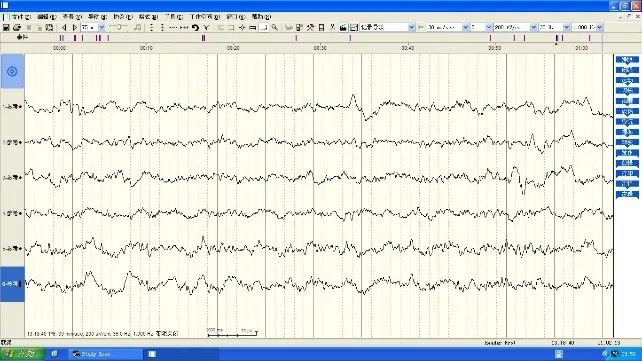Click the camera snapshot icon in toolbar
This screenshot has height=361, width=642.
coord(343,27)
